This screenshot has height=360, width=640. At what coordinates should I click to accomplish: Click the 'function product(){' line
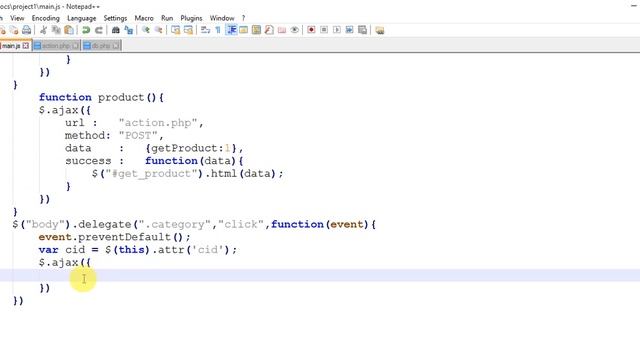101,97
